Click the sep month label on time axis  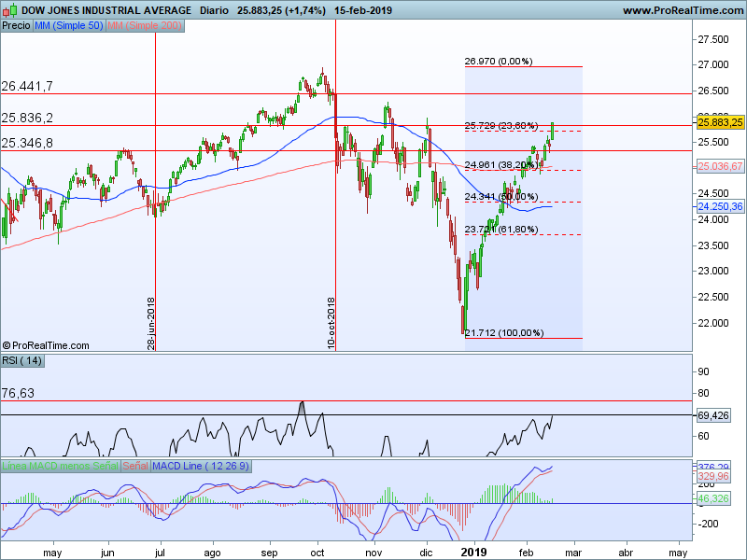(x=269, y=553)
